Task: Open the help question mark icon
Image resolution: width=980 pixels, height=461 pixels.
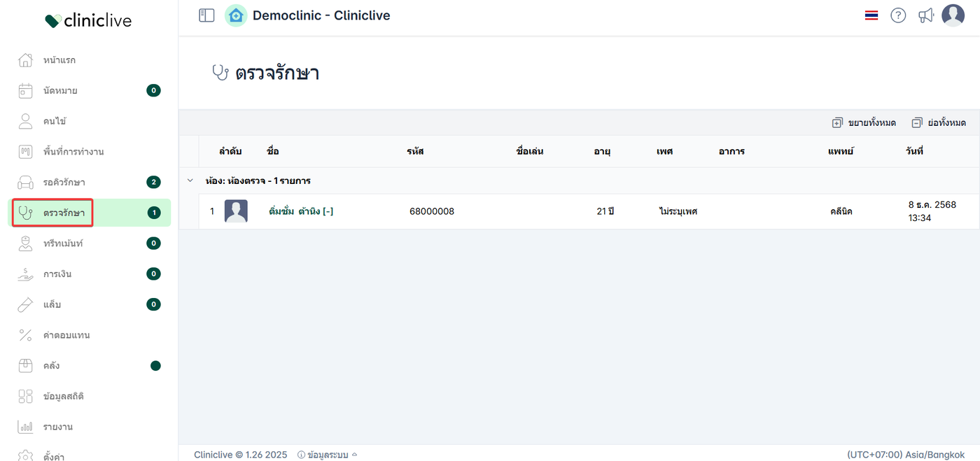Action: point(898,15)
